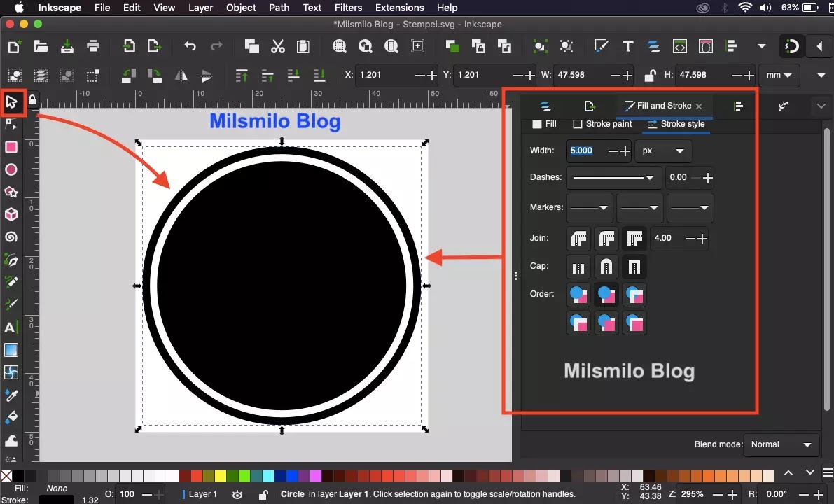834x504 pixels.
Task: Click the Print icon
Action: tap(93, 47)
